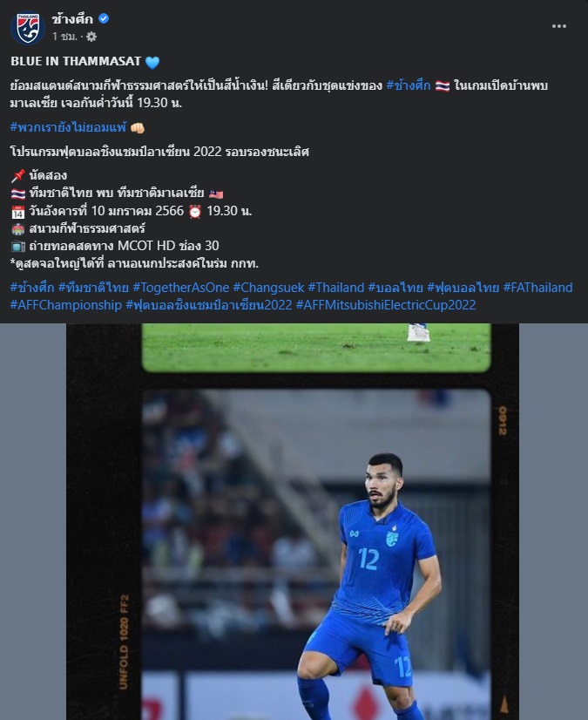The image size is (588, 720).
Task: Open the #Thailand hashtag
Action: coord(336,288)
